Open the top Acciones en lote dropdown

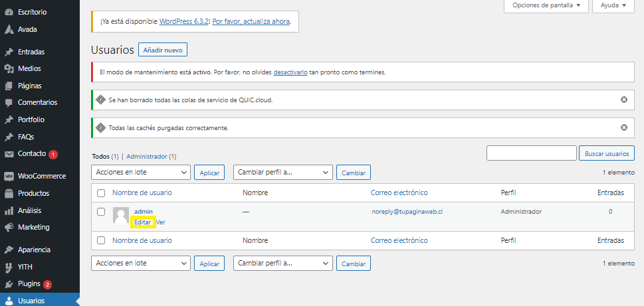(x=140, y=172)
